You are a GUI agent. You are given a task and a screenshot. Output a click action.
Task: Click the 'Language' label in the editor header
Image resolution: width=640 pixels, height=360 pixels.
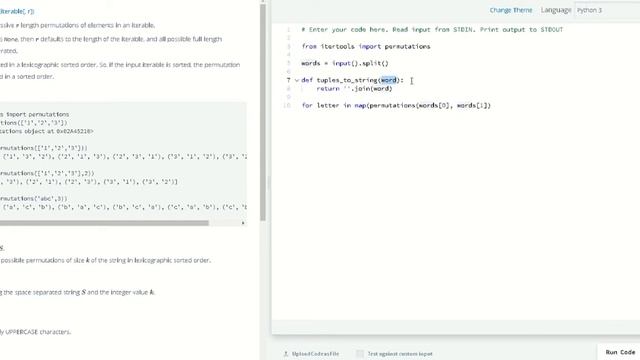tap(556, 10)
